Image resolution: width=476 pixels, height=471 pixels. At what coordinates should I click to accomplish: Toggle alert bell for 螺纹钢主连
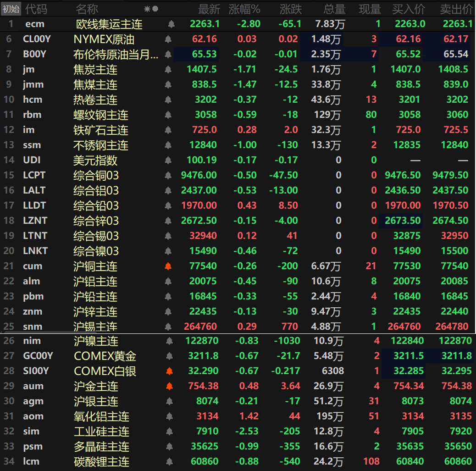pyautogui.click(x=168, y=115)
